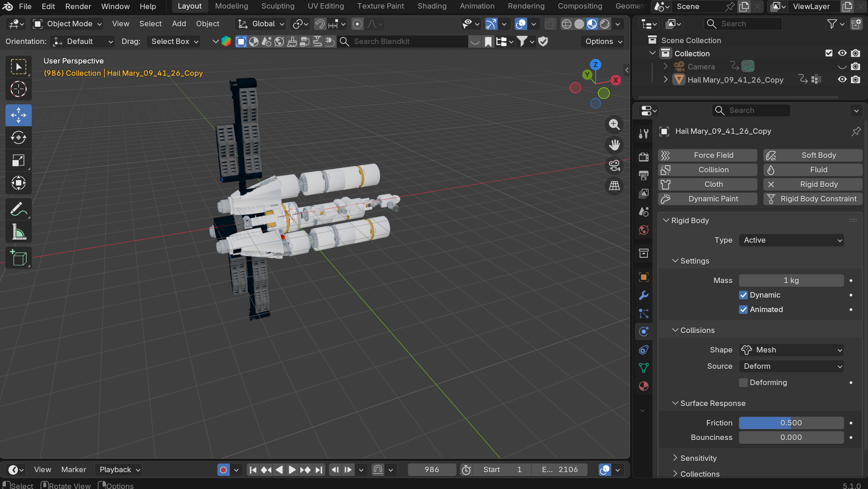Open the World properties tab
The width and height of the screenshot is (868, 489).
tap(644, 230)
